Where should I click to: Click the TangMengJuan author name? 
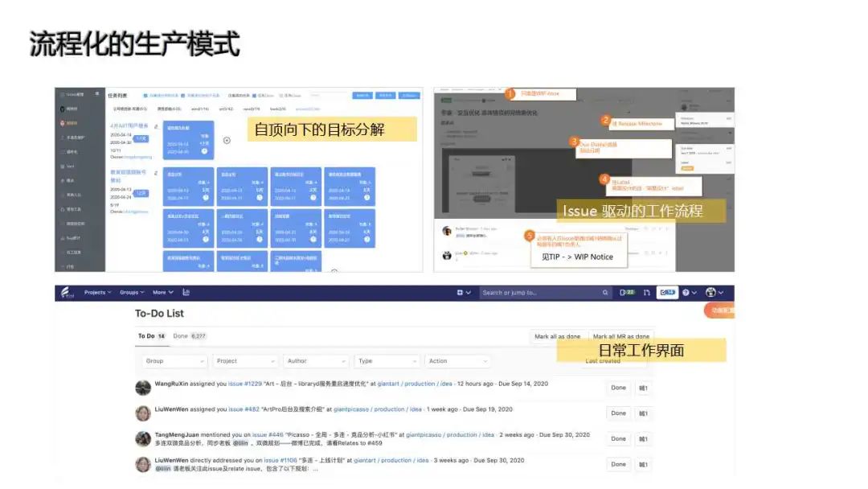click(x=177, y=435)
